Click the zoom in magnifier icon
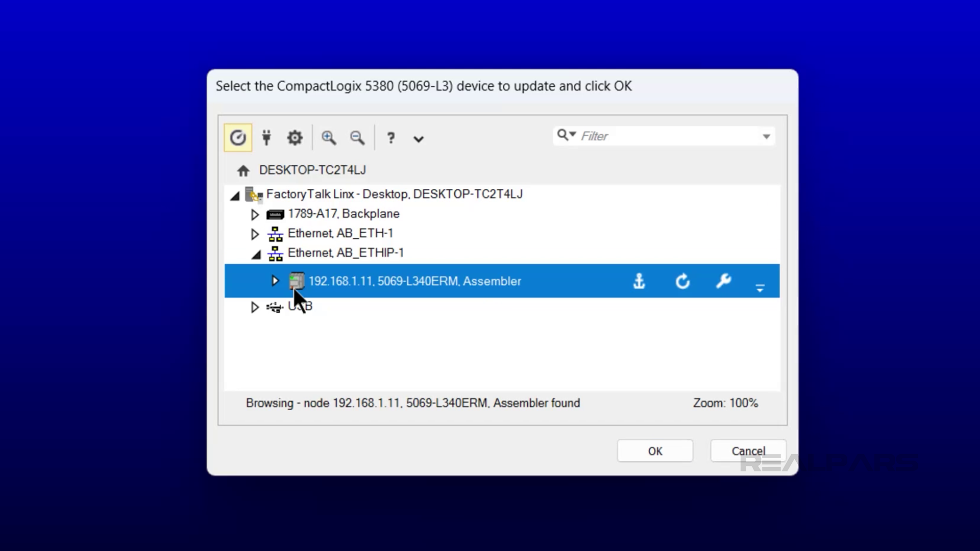The width and height of the screenshot is (980, 551). [x=329, y=138]
